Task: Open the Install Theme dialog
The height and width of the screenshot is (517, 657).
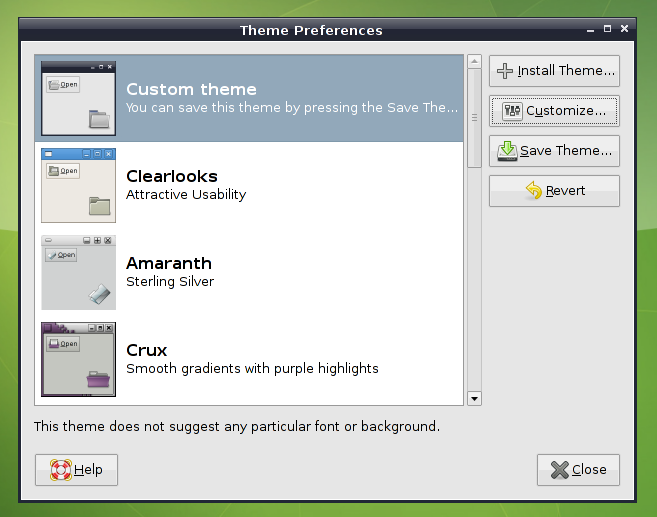Action: click(x=554, y=71)
